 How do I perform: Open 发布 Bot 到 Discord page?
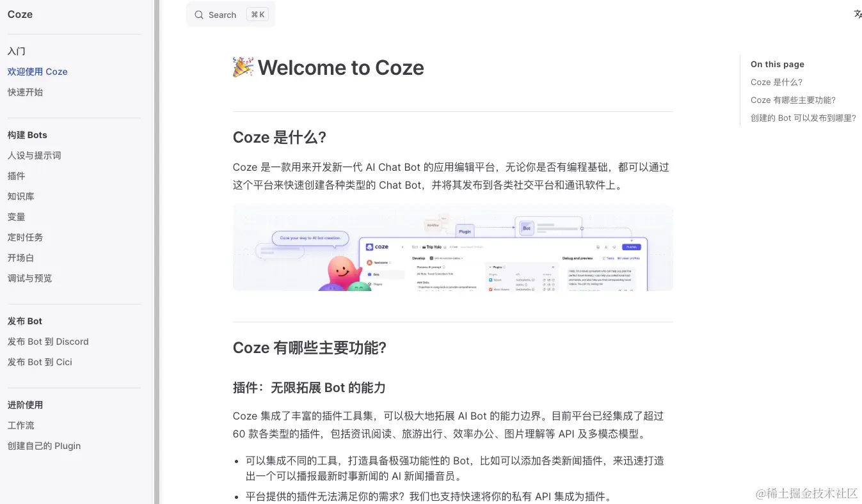click(48, 342)
